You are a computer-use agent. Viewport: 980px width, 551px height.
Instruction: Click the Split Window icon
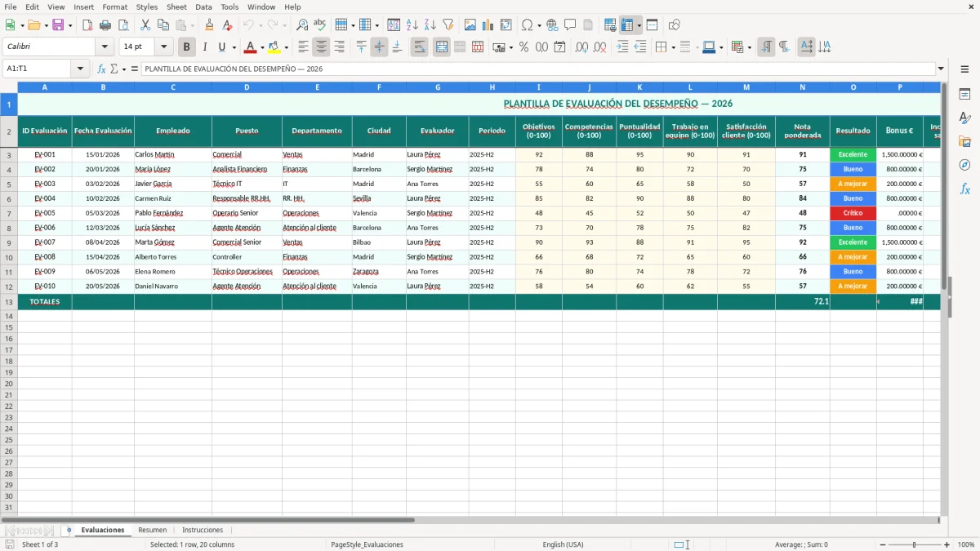653,25
